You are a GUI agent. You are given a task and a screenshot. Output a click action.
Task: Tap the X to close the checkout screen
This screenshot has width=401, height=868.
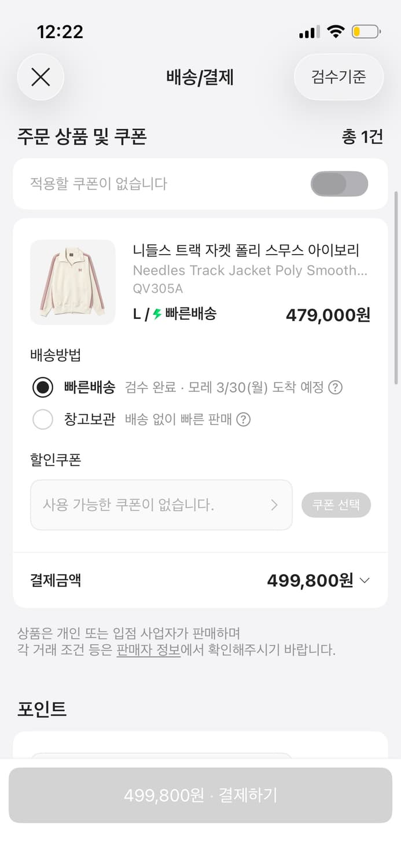(40, 77)
